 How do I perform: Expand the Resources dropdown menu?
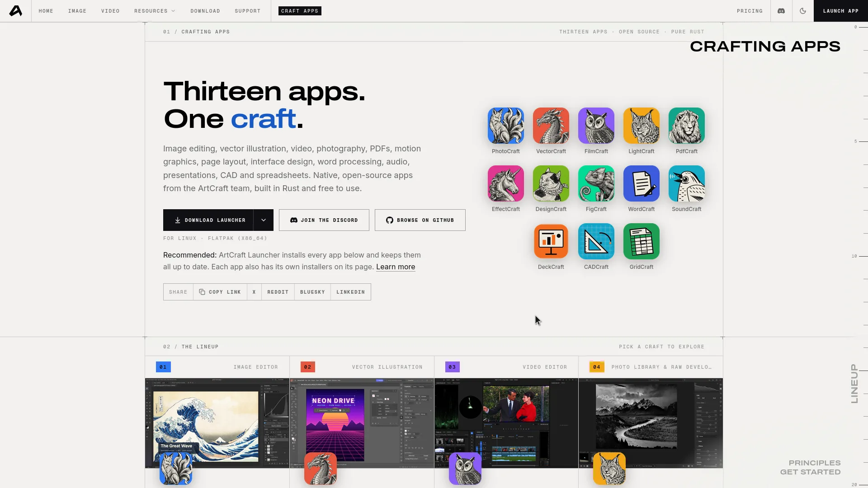155,11
